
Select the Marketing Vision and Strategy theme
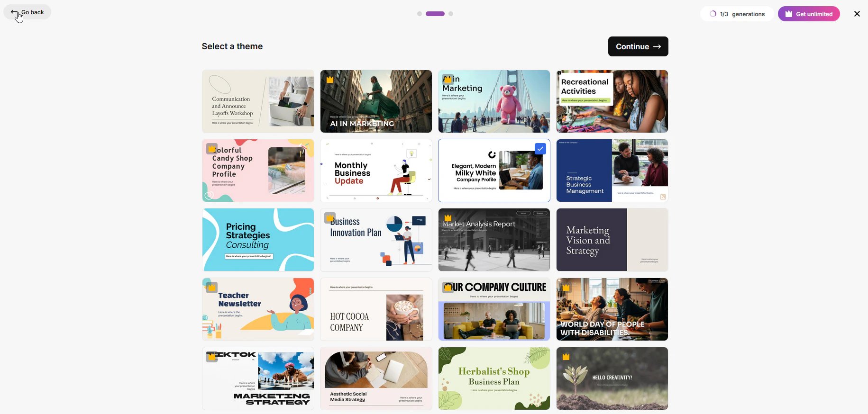612,240
